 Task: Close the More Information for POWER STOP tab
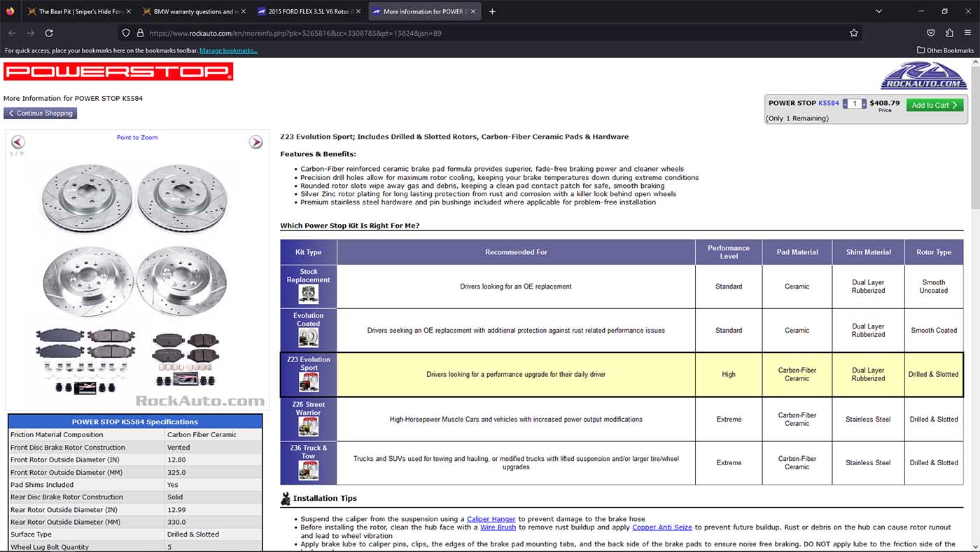[472, 11]
